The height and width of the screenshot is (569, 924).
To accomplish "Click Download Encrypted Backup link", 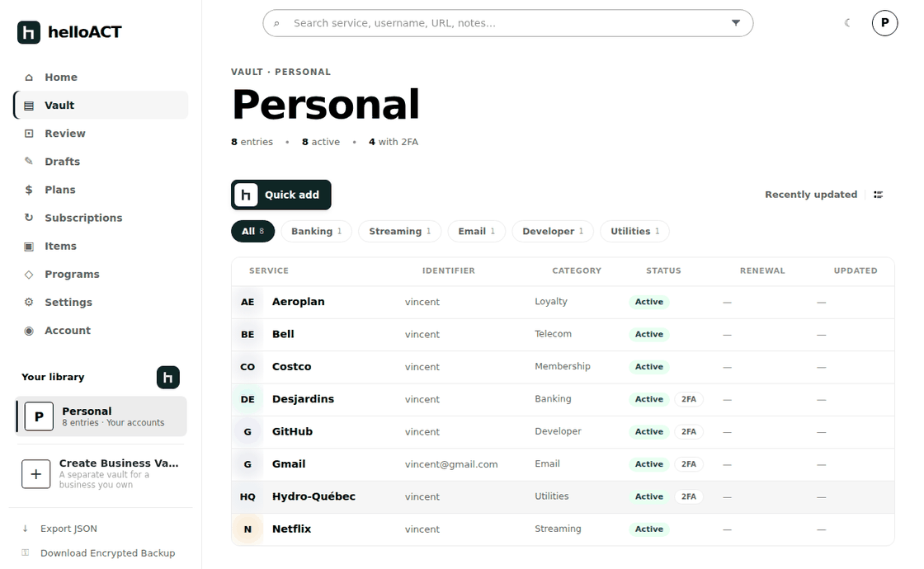I will tap(107, 553).
